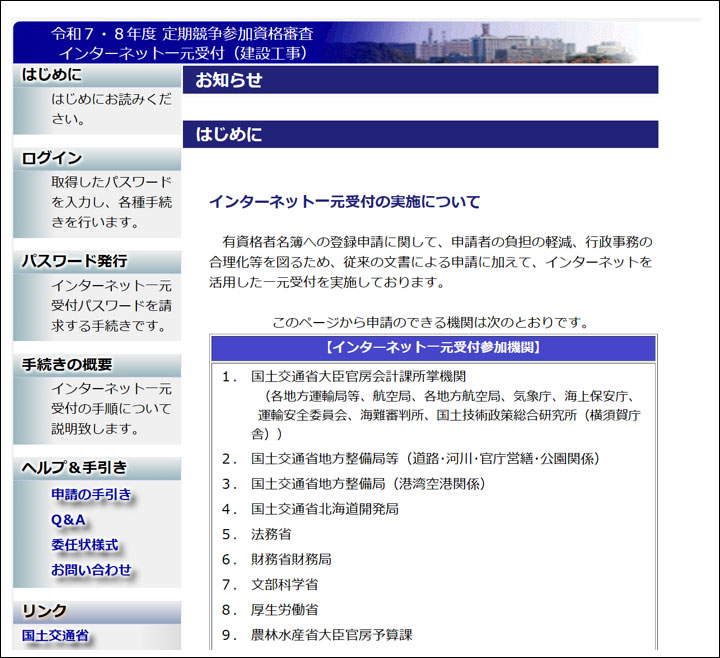Click the 厚生労働省 list entry
The height and width of the screenshot is (658, 720).
point(284,610)
